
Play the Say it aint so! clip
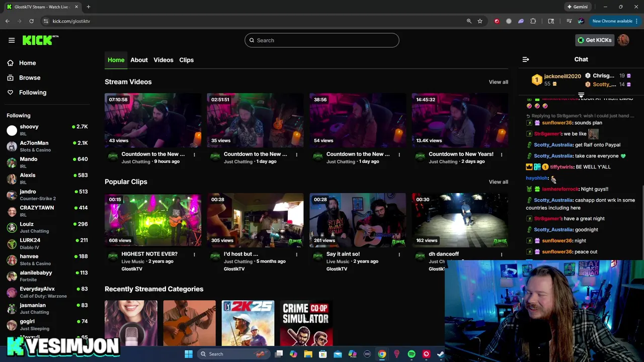point(358,220)
